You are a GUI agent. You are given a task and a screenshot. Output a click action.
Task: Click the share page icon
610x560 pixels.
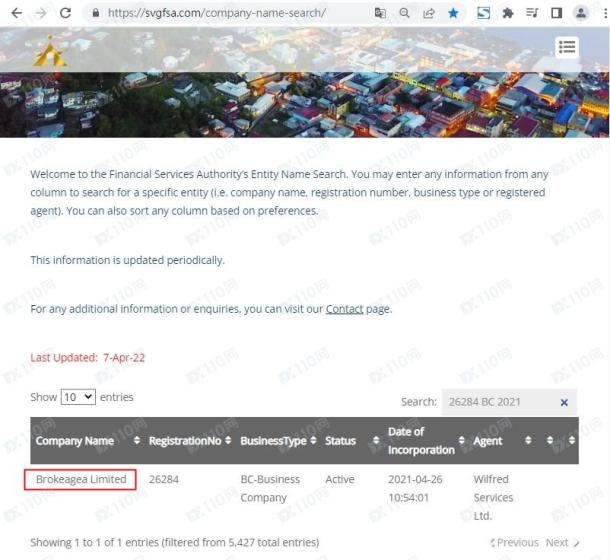[x=429, y=13]
